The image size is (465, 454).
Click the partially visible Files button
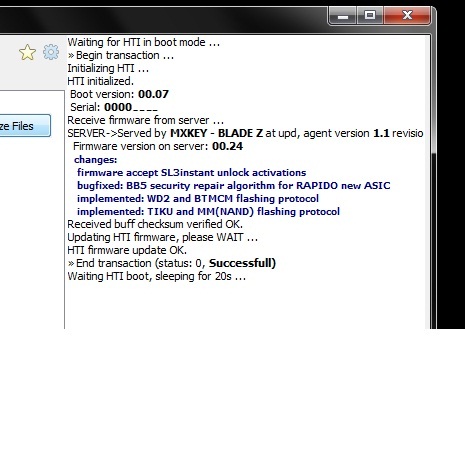click(25, 126)
